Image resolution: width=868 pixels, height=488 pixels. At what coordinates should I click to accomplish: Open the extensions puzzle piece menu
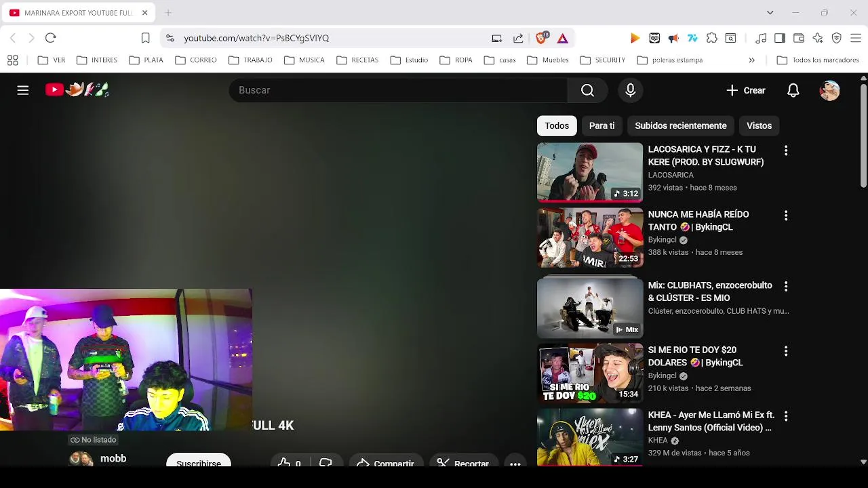711,38
